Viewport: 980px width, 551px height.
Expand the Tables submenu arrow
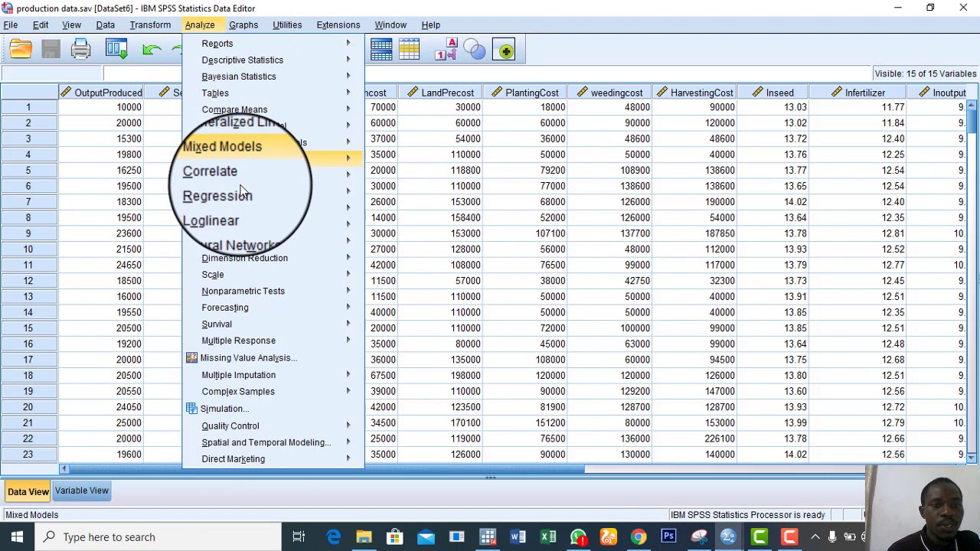(x=348, y=93)
